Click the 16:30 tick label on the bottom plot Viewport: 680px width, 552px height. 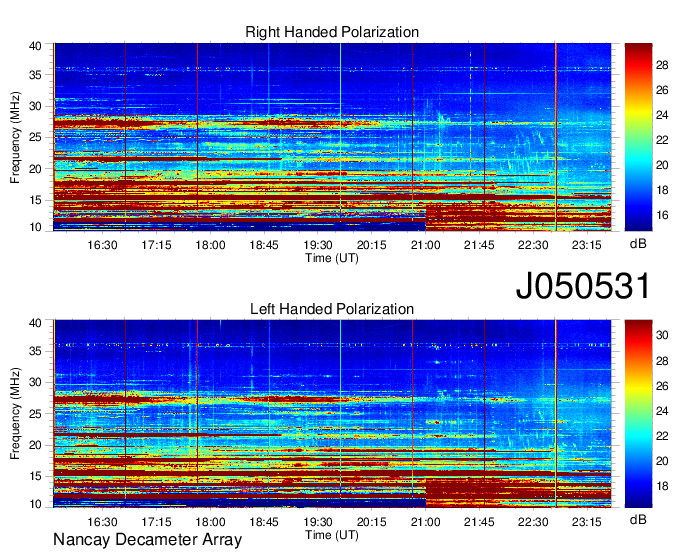[x=102, y=522]
